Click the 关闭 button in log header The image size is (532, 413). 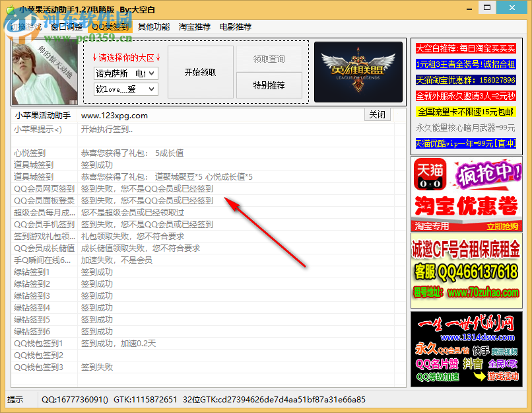click(x=378, y=114)
